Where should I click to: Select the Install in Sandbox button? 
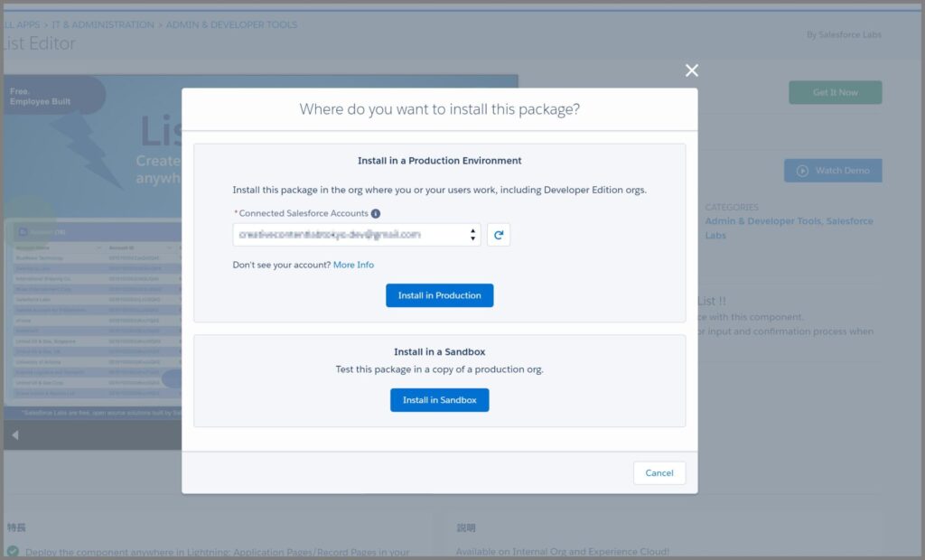coord(440,399)
